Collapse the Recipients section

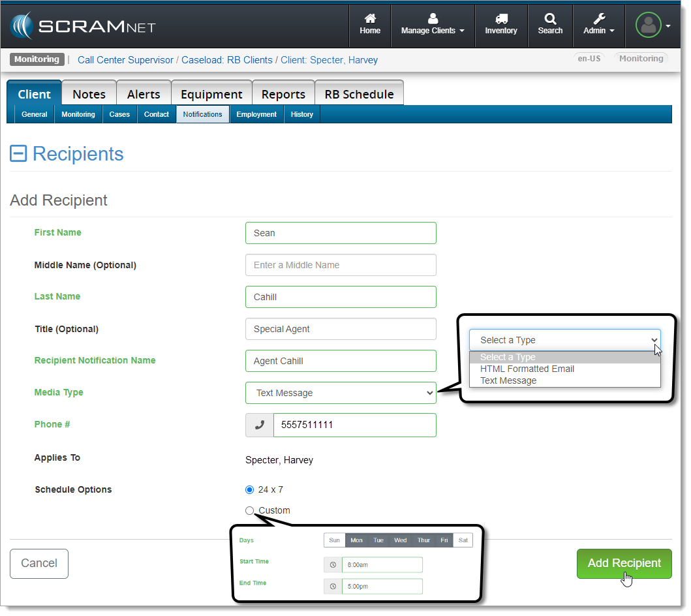(x=18, y=154)
